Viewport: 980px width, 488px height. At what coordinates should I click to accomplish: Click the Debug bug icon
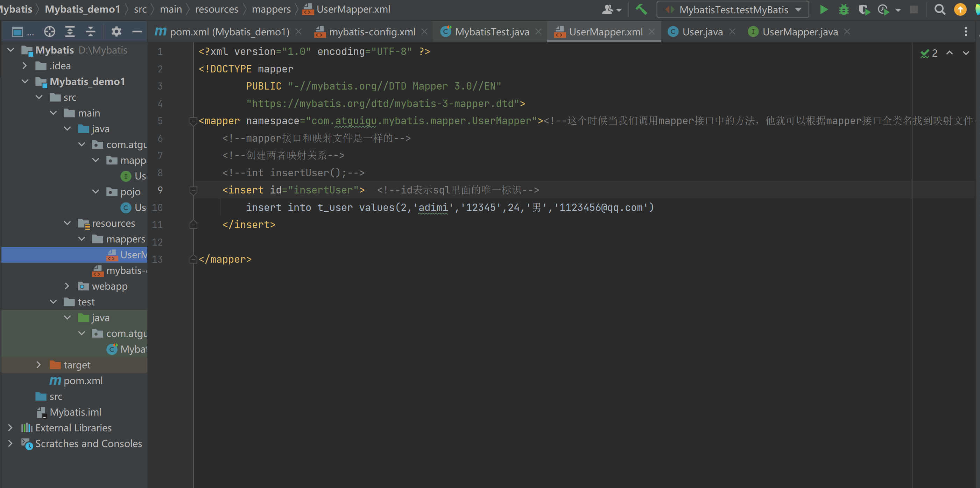point(844,9)
